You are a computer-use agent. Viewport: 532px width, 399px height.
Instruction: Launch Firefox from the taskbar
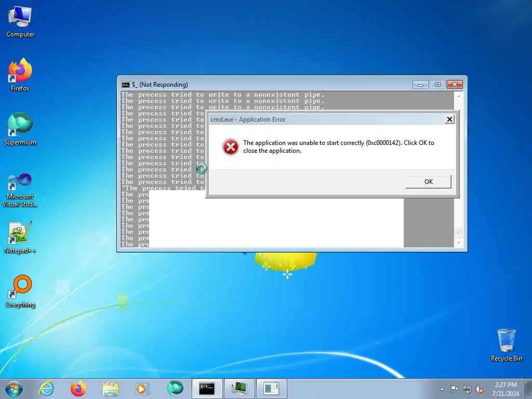coord(78,389)
